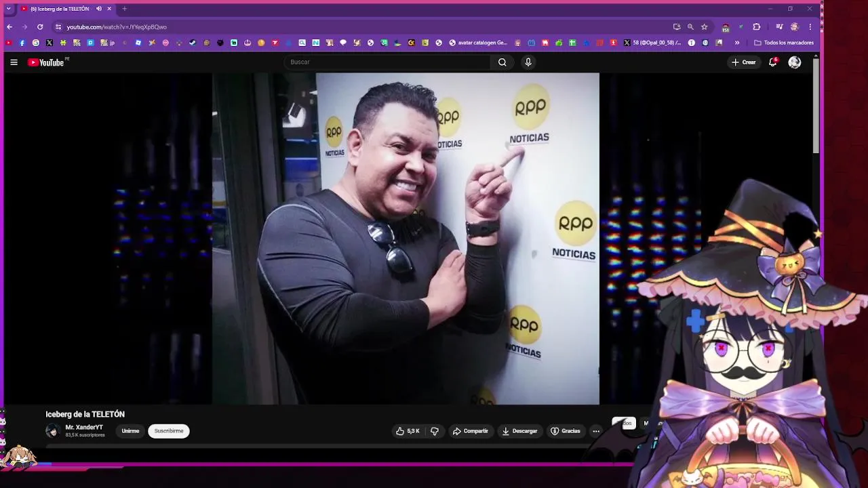868x488 pixels.
Task: Dislike the video with thumbs down
Action: click(435, 431)
